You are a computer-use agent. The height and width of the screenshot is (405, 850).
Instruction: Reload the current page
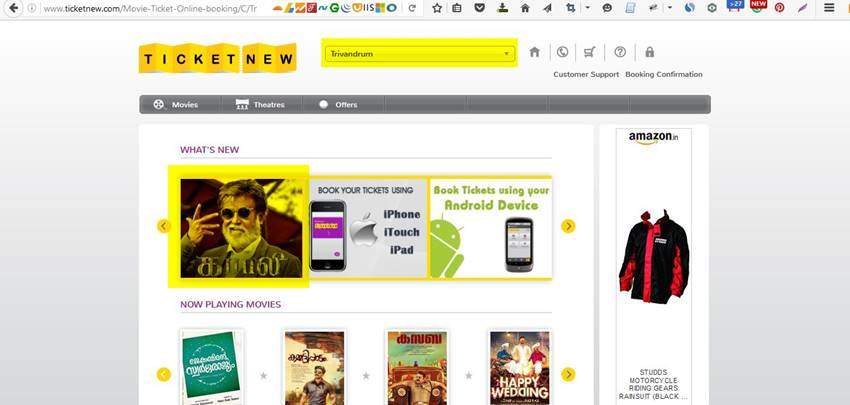coord(412,8)
